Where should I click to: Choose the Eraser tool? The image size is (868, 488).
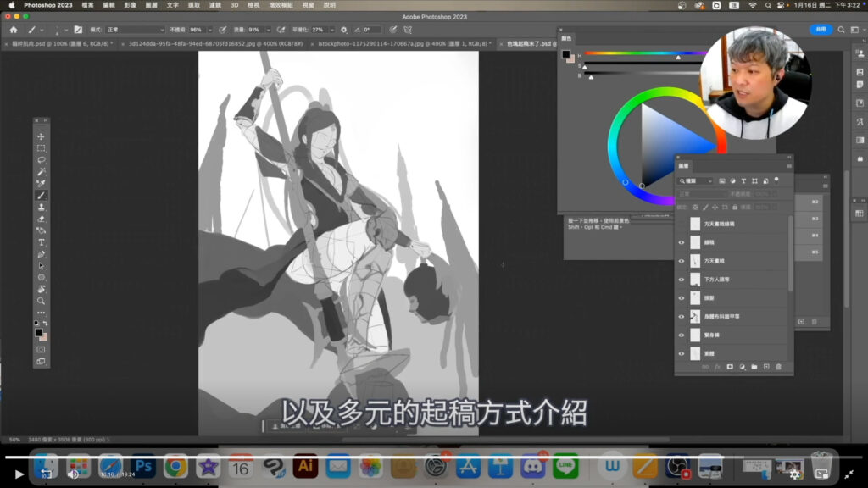[41, 219]
